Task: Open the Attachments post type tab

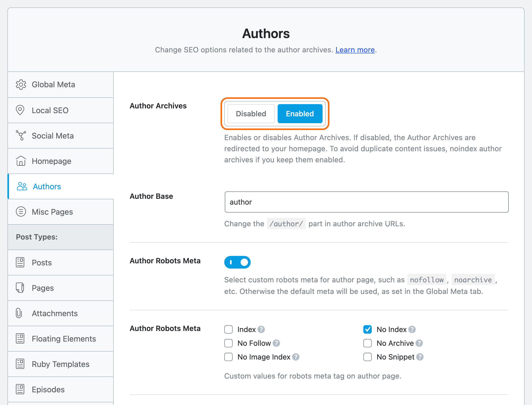Action: [61, 313]
